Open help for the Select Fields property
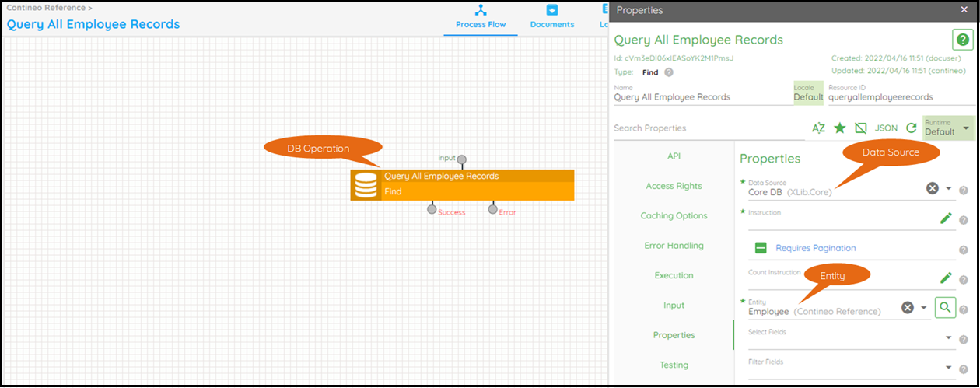The image size is (980, 388). click(x=964, y=340)
